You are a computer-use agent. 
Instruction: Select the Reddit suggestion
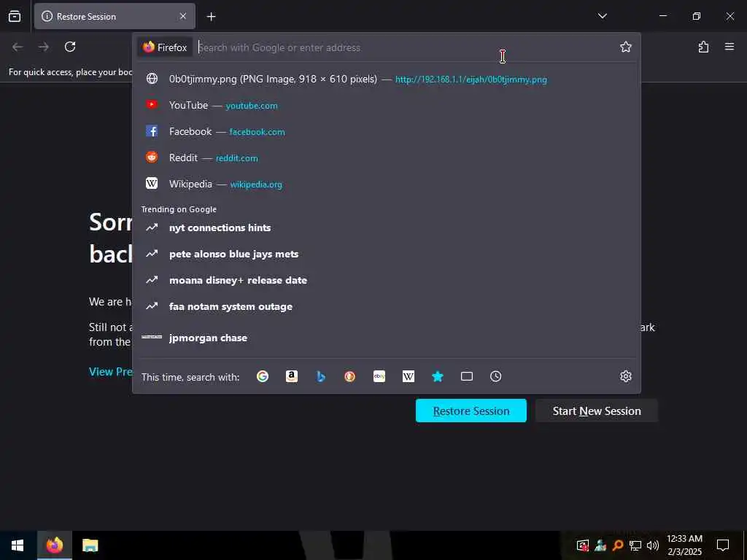coord(387,157)
